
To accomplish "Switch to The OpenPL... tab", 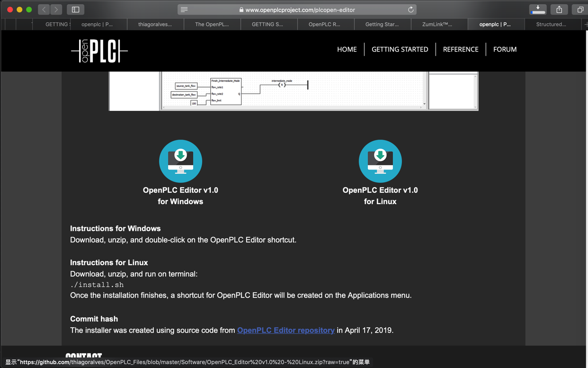I will click(x=212, y=24).
